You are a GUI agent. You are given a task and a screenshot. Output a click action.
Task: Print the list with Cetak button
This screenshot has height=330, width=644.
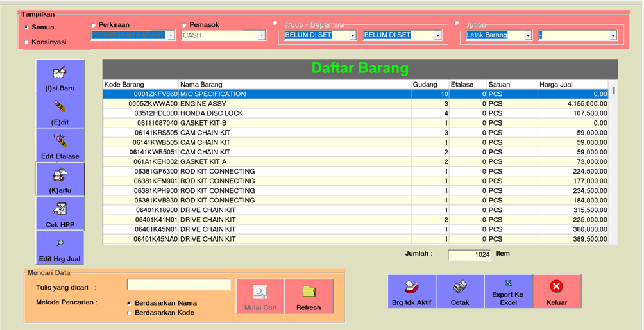pos(460,292)
